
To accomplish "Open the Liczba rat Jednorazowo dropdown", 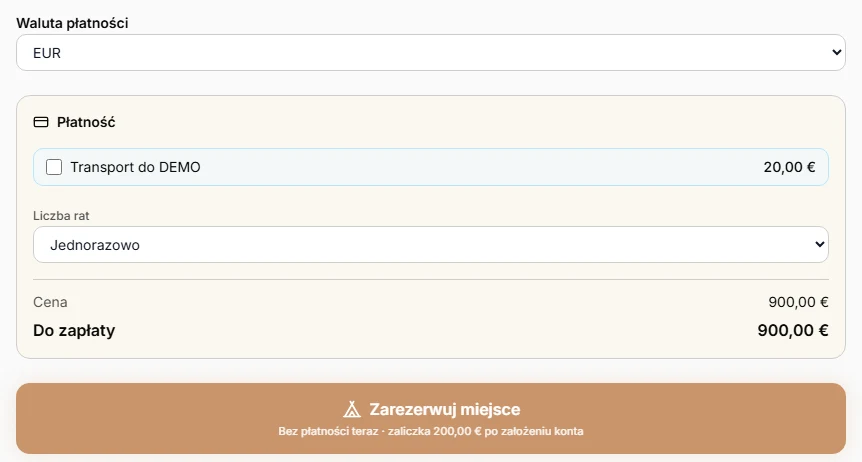I will pos(431,245).
